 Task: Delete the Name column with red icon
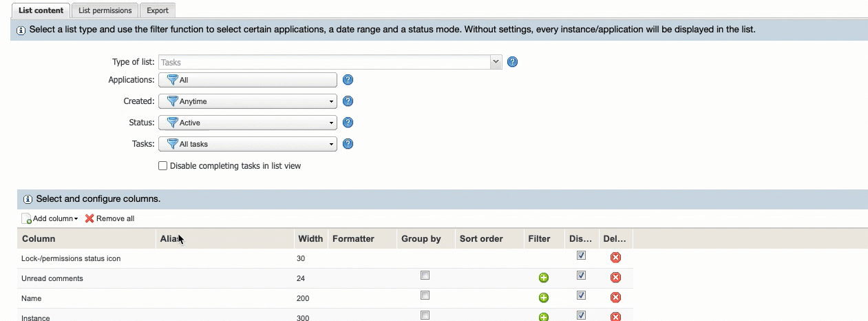coord(615,298)
